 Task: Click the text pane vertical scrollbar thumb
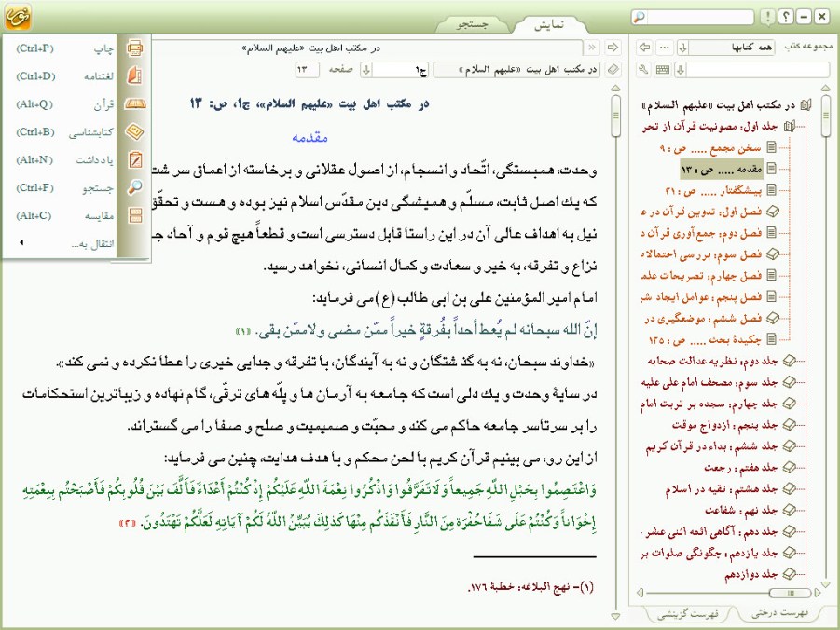pos(615,116)
